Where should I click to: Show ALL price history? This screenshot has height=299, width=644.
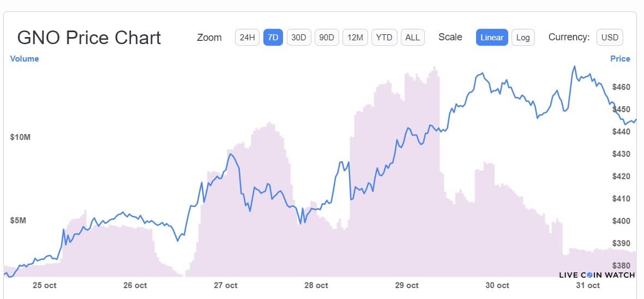(412, 38)
